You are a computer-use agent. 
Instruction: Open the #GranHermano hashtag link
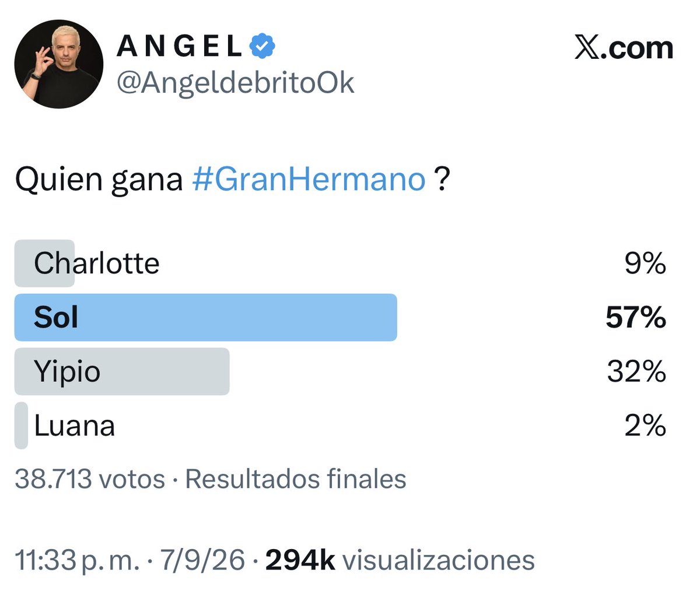(x=309, y=180)
